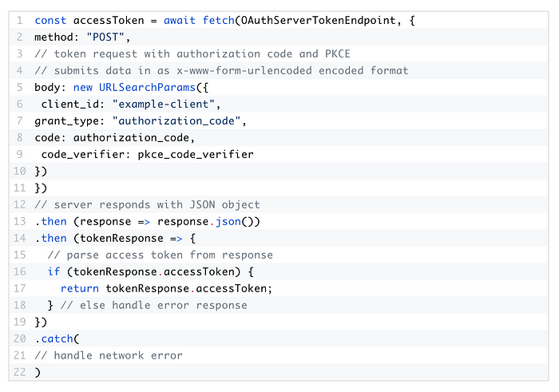Click the .catch method call

point(54,339)
